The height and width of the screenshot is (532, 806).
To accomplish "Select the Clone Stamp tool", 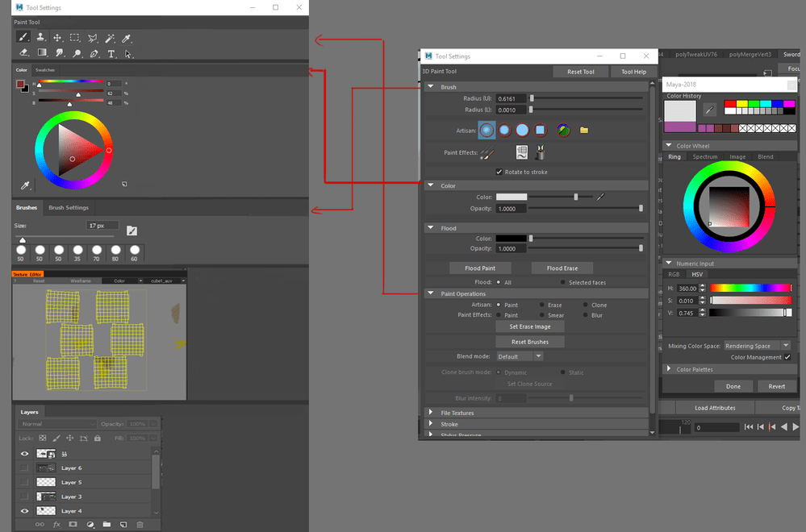I will (40, 38).
